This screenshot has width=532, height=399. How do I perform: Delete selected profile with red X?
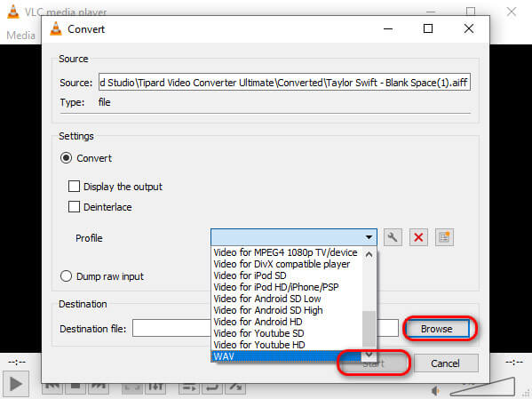click(418, 237)
